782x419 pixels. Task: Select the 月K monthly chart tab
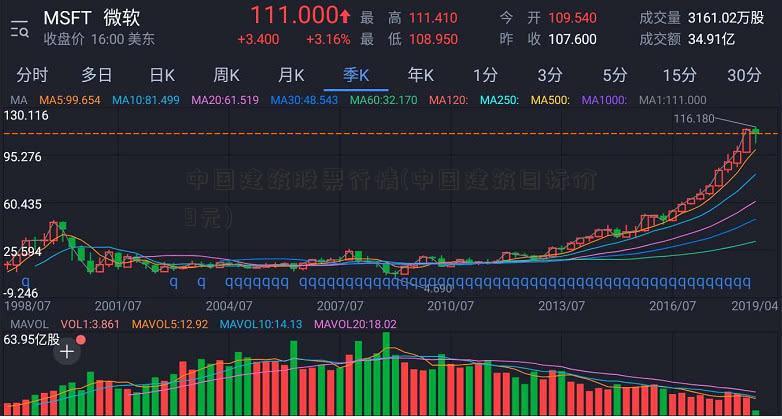click(x=291, y=75)
